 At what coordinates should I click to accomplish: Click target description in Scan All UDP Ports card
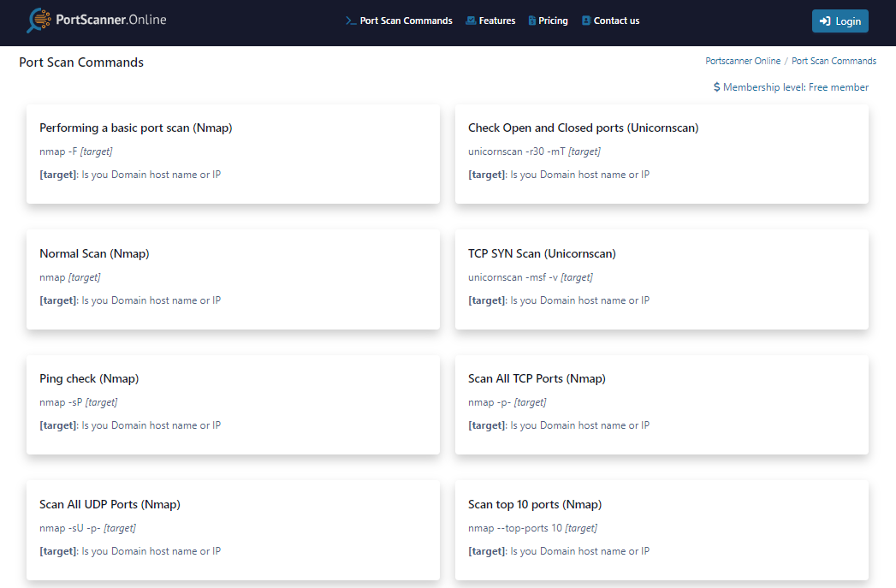click(130, 551)
